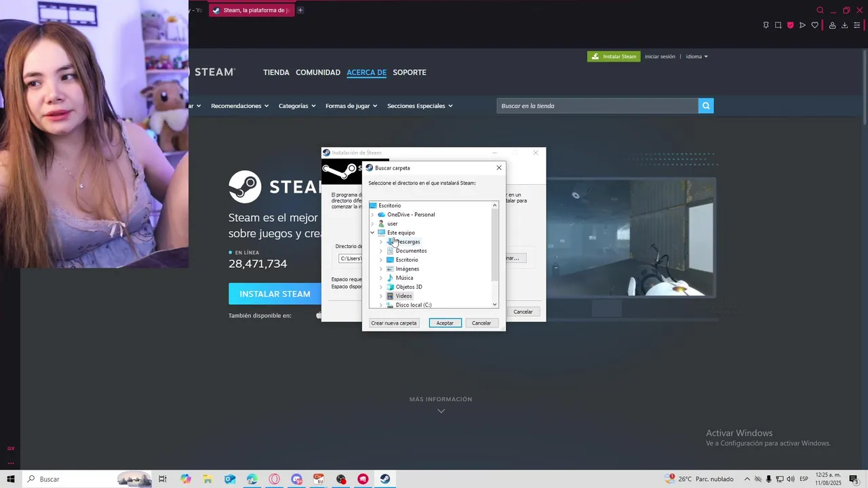The height and width of the screenshot is (488, 868).
Task: Switch to the Steam browser tab
Action: [252, 10]
